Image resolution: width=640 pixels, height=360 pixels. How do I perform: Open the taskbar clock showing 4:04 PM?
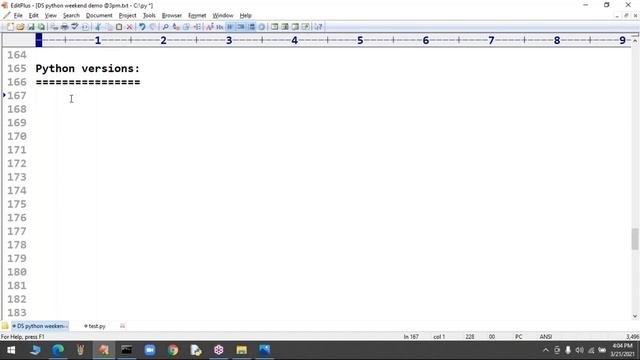[622, 350]
